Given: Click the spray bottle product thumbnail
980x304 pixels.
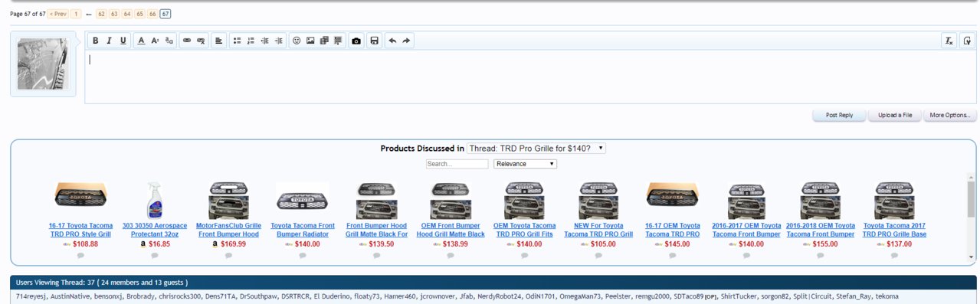Looking at the screenshot, I should [155, 201].
